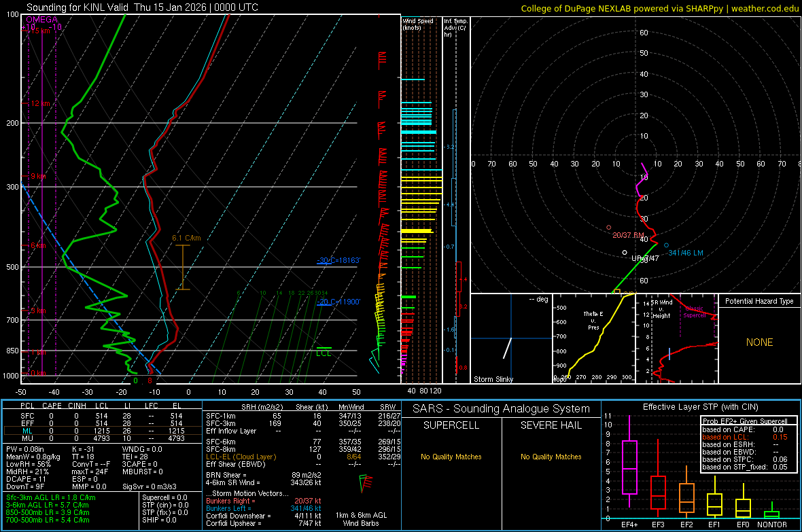The height and width of the screenshot is (532, 802).
Task: Select the SFC parcel row label
Action: coord(27,416)
